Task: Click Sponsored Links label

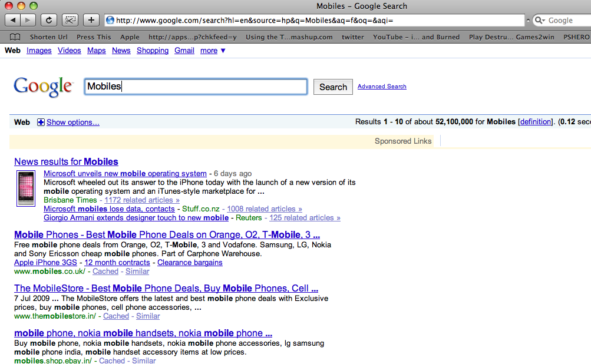Action: click(403, 141)
